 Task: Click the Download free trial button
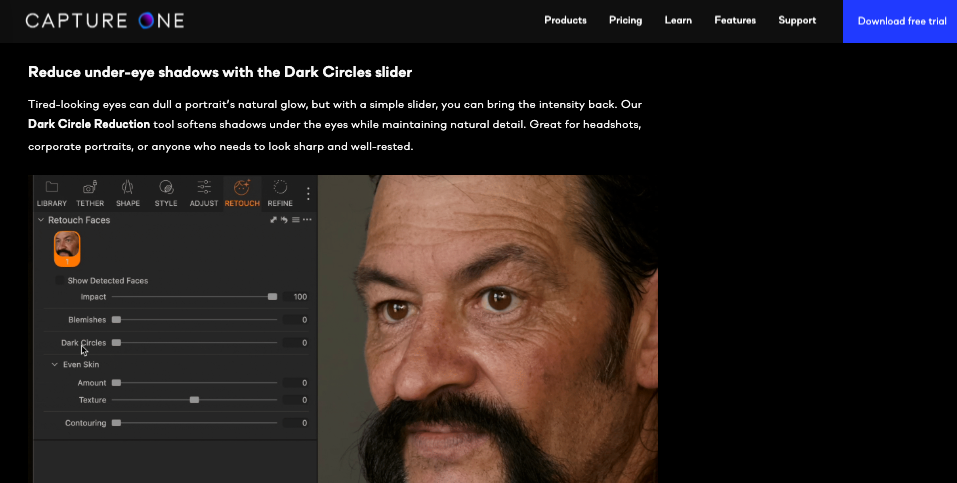(900, 21)
